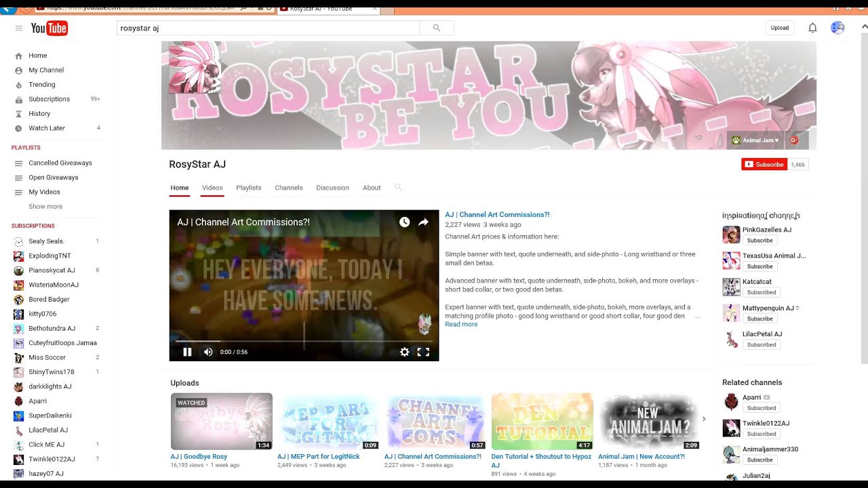Expand Show more under Playlists
868x488 pixels.
coord(45,207)
